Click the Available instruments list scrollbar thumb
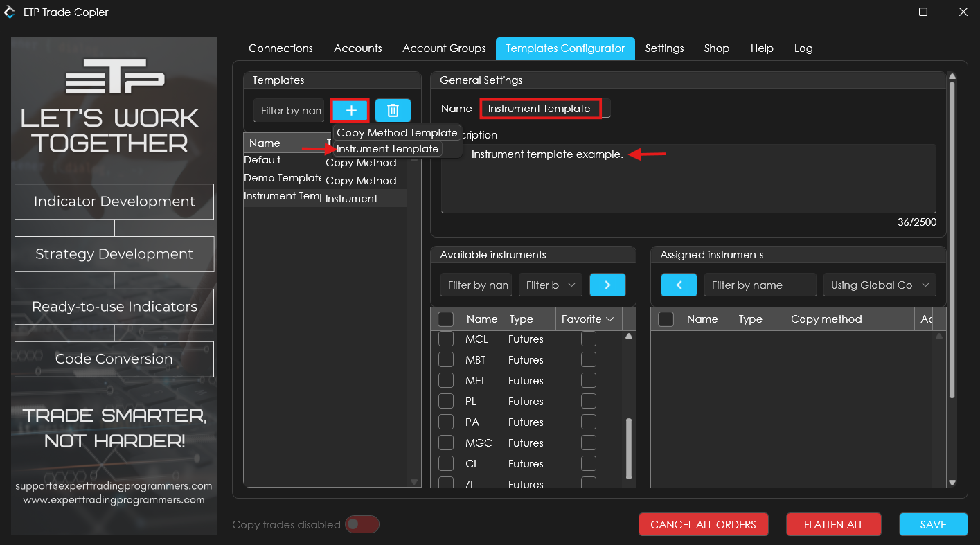Image resolution: width=980 pixels, height=545 pixels. point(629,448)
